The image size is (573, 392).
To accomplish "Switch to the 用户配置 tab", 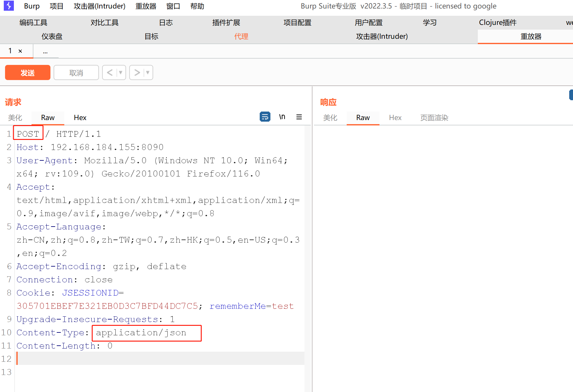I will (x=369, y=23).
